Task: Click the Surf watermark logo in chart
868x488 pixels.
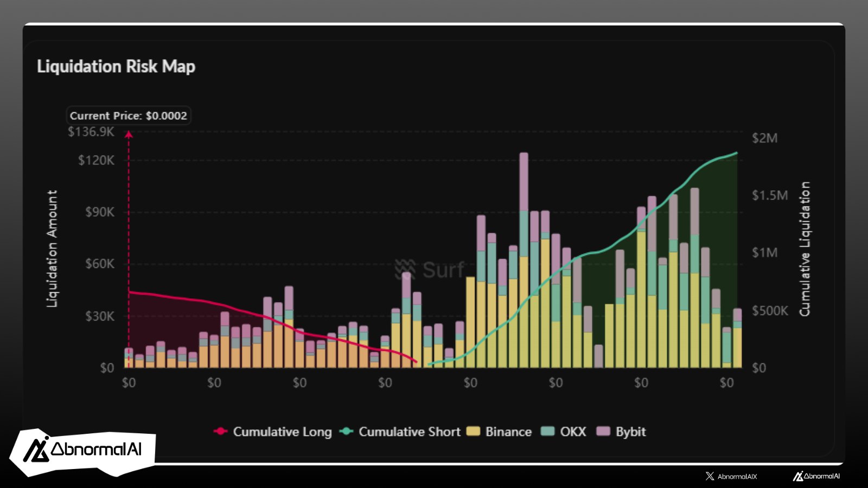Action: click(x=430, y=269)
